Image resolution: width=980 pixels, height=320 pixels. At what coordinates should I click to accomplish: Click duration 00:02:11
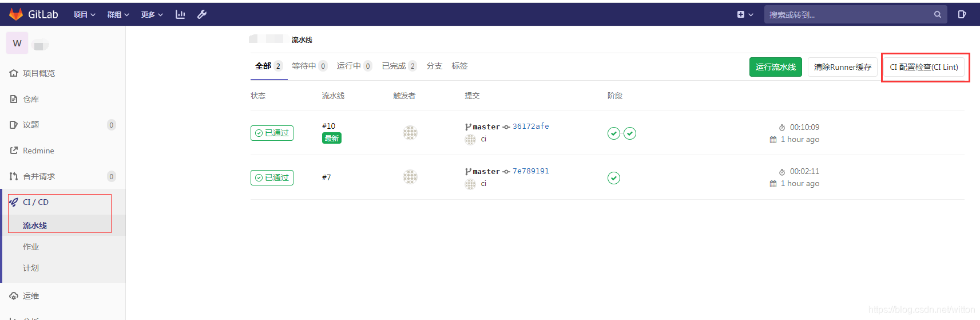click(804, 171)
